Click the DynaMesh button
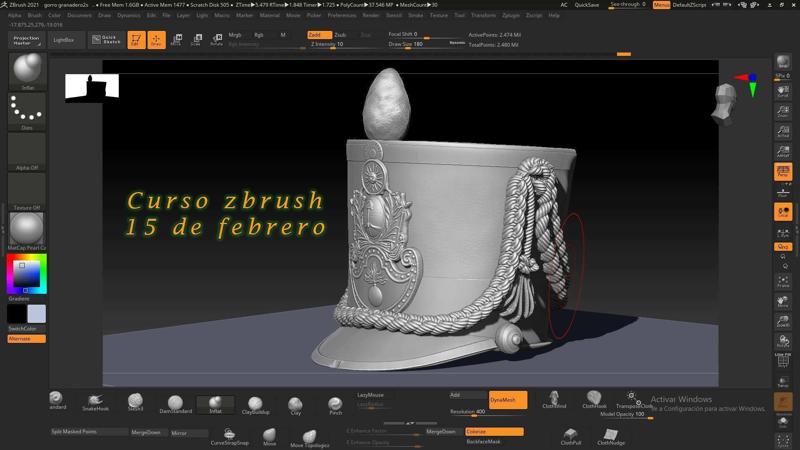Viewport: 800px width, 450px height. 508,400
